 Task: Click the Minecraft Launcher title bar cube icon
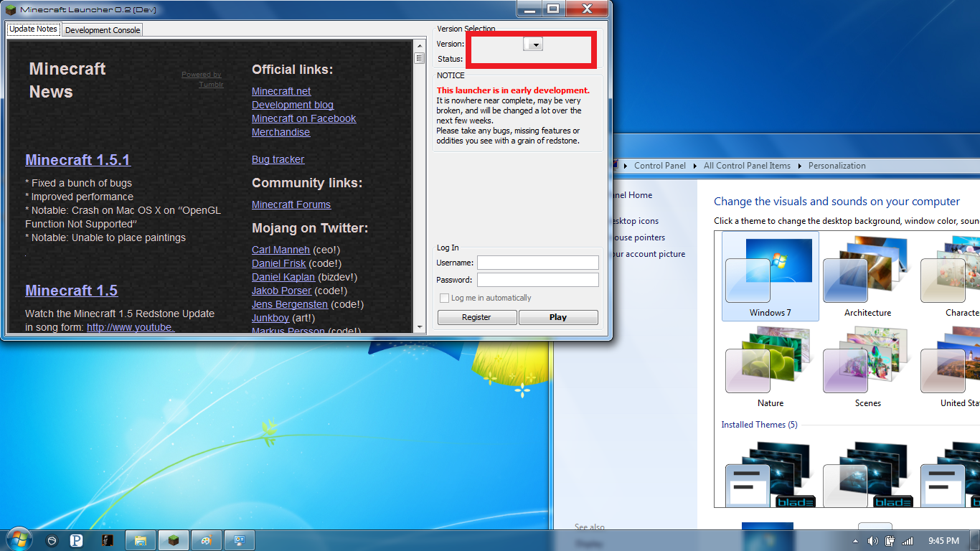pos(11,9)
